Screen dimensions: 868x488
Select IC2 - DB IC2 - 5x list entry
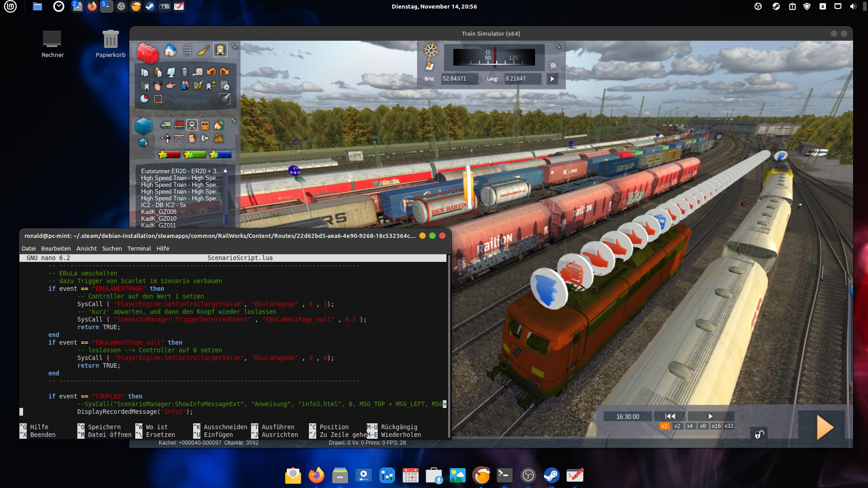pos(163,205)
